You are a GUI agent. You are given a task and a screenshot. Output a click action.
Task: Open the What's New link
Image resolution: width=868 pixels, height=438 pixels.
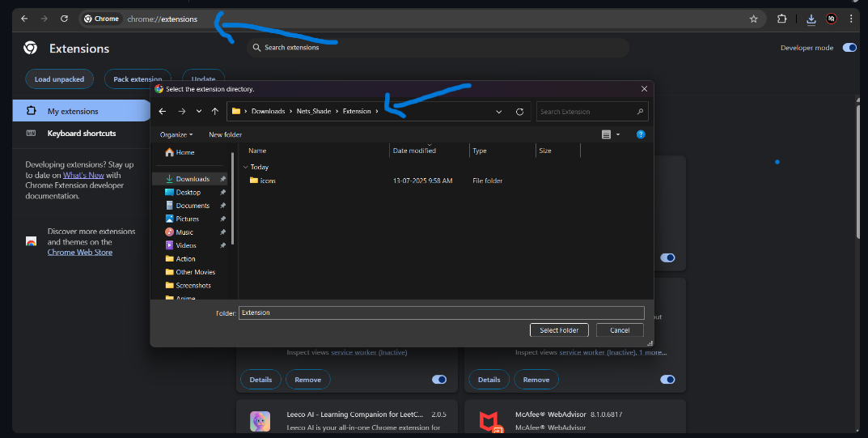click(83, 175)
